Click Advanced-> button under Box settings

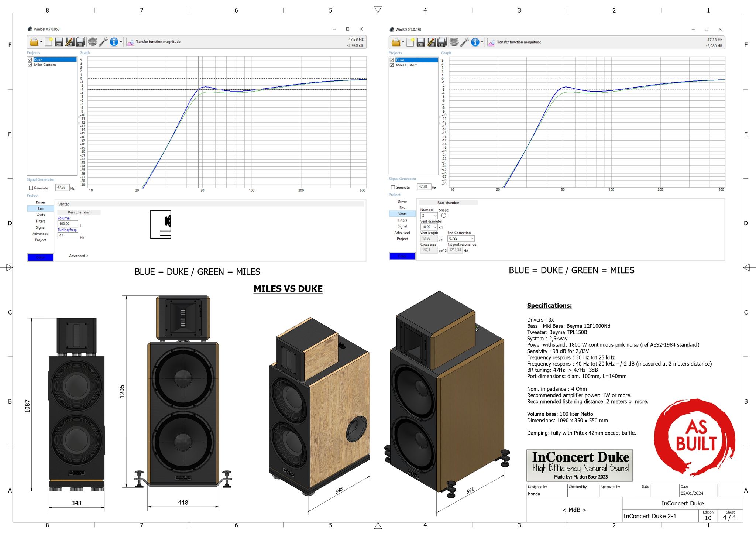(79, 256)
